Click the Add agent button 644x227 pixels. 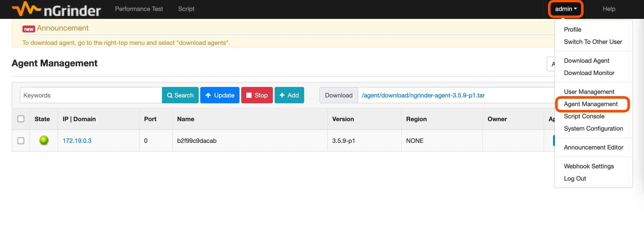click(x=289, y=95)
